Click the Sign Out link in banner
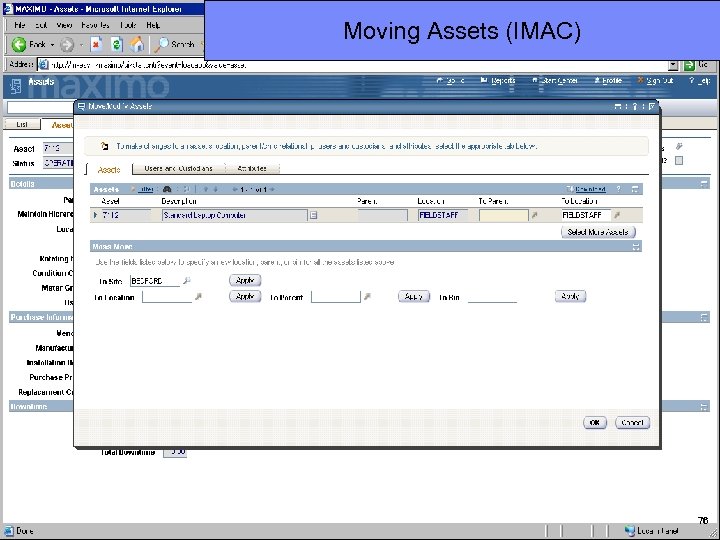Image resolution: width=720 pixels, height=540 pixels. [659, 81]
